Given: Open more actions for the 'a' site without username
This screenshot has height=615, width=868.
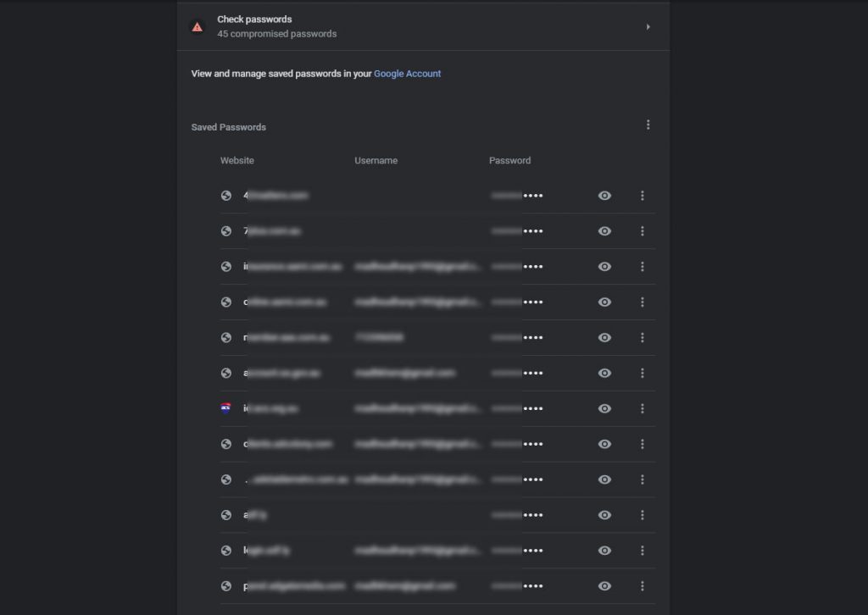Looking at the screenshot, I should pos(643,515).
